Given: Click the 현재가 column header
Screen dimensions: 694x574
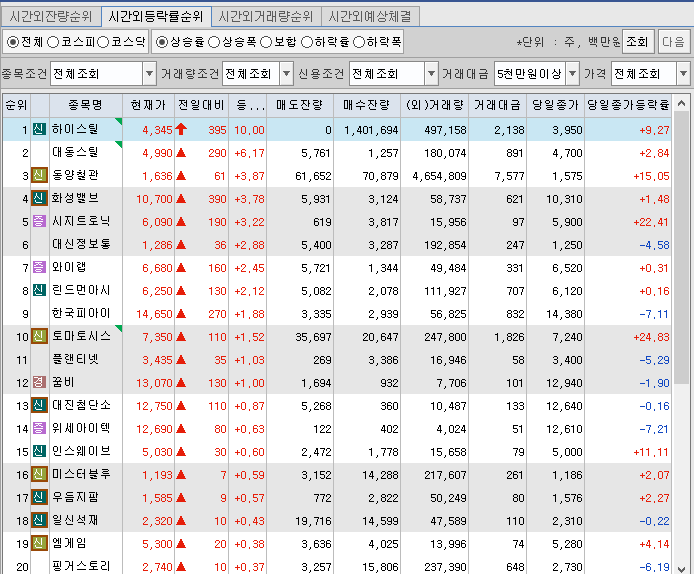Looking at the screenshot, I should [148, 104].
